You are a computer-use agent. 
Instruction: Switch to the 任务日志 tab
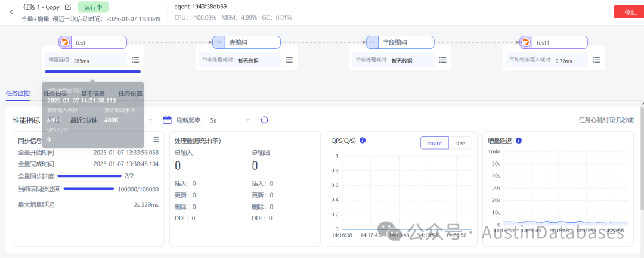[x=55, y=93]
